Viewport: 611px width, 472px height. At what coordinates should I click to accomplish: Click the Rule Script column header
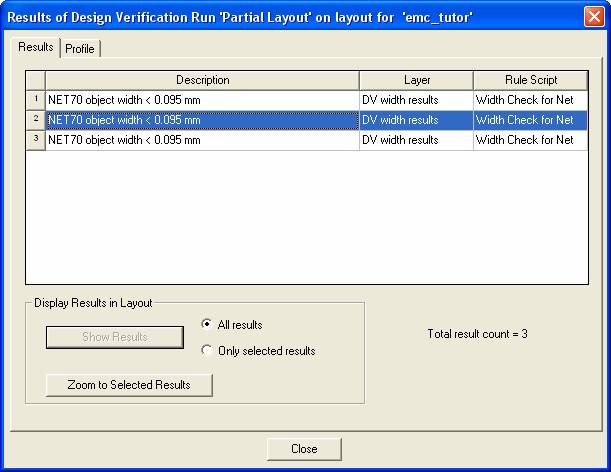[x=529, y=80]
